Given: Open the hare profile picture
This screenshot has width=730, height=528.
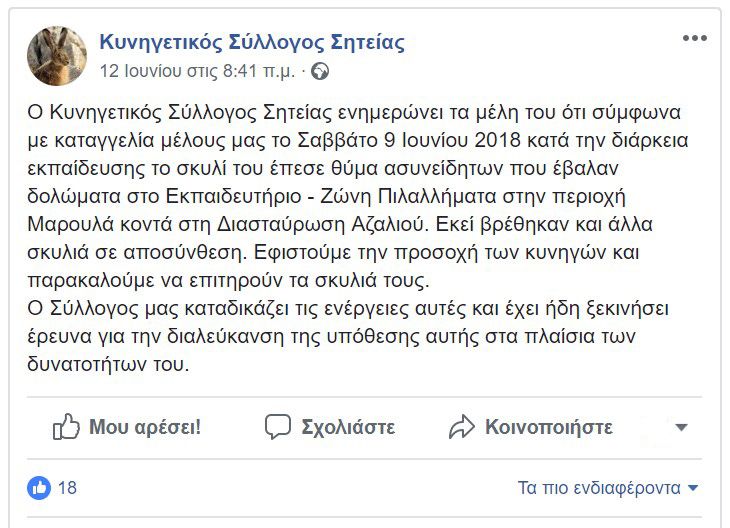Looking at the screenshot, I should [58, 55].
